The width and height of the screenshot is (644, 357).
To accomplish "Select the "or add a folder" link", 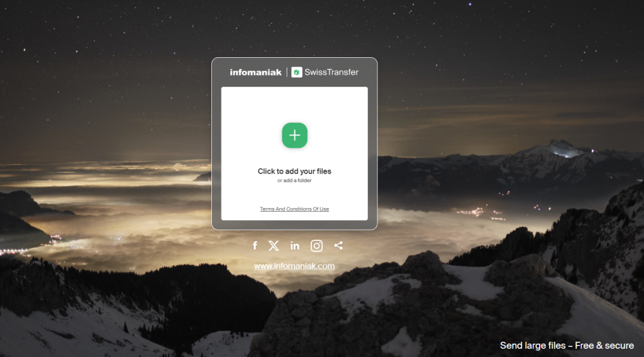I will (294, 180).
